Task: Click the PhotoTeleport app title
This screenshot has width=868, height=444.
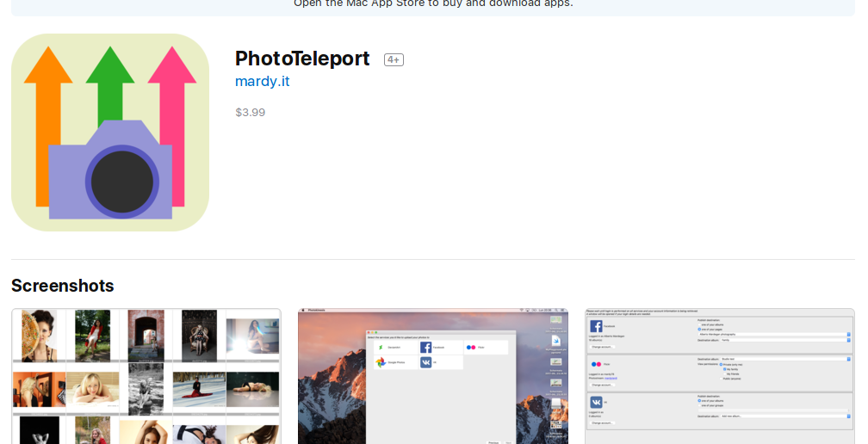Action: pos(302,59)
